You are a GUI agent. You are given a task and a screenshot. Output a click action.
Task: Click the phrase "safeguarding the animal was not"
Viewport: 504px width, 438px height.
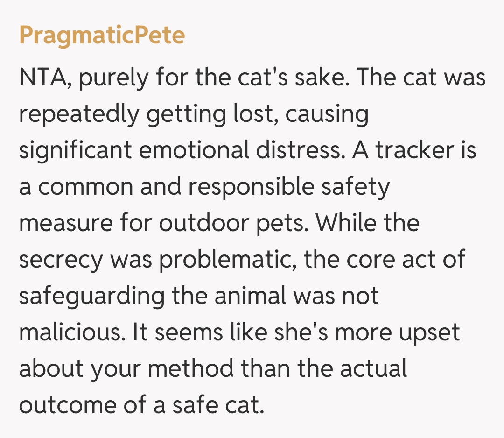198,296
